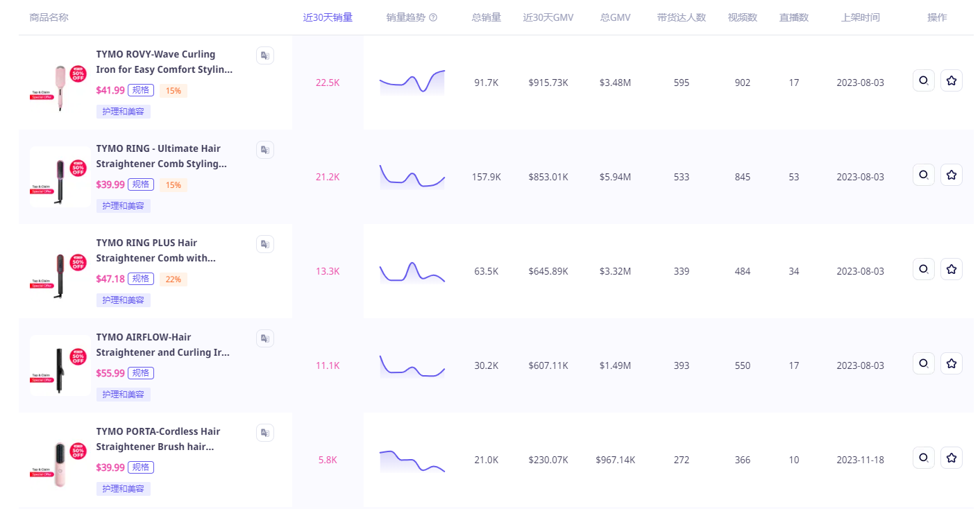Open 规格 button for TYMO PORTA-Cordless product
This screenshot has height=509, width=980.
coord(141,467)
